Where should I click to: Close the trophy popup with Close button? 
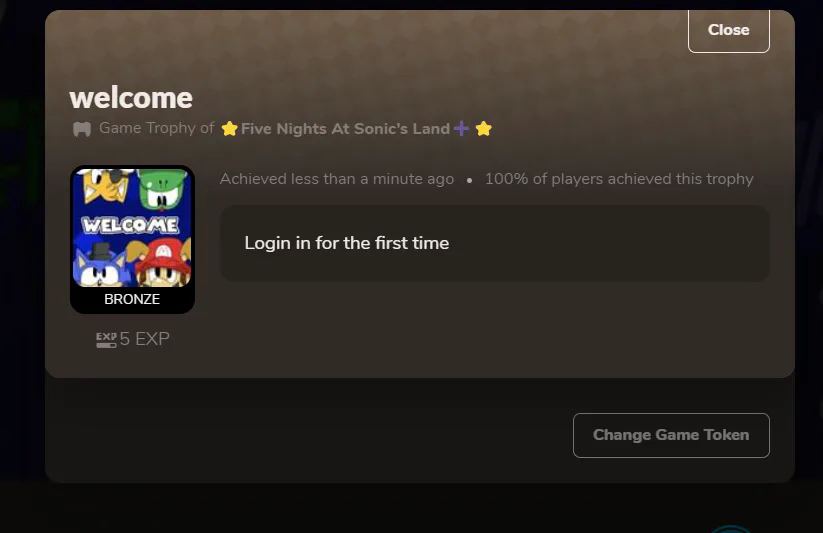coord(729,30)
